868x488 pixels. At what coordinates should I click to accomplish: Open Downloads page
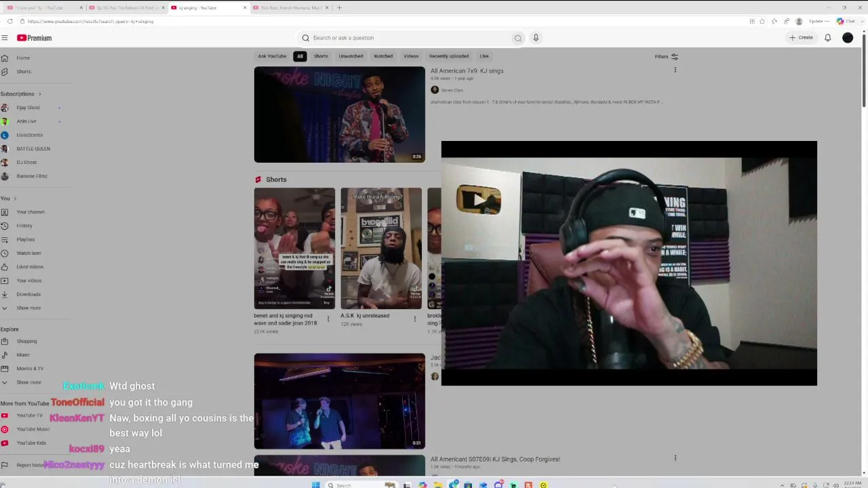click(x=28, y=294)
